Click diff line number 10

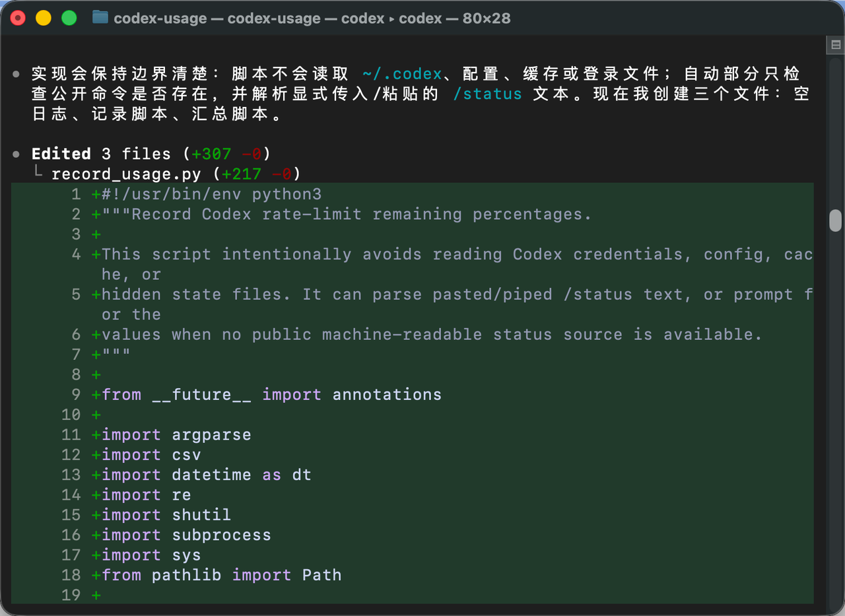click(x=71, y=415)
